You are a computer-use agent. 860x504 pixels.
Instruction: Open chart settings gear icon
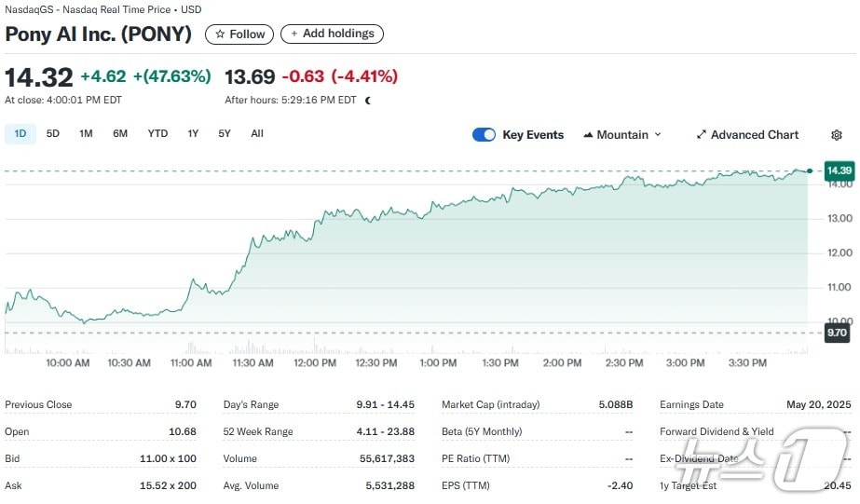click(836, 135)
